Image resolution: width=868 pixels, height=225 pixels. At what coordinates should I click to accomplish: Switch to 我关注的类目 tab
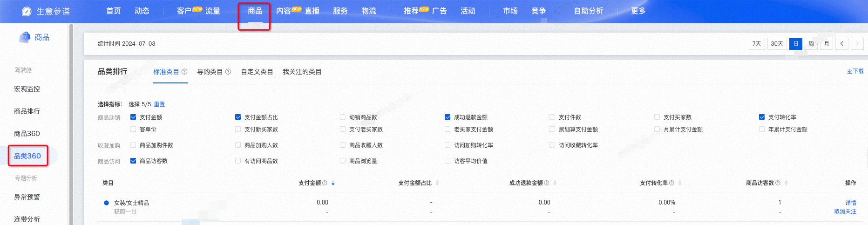click(302, 72)
